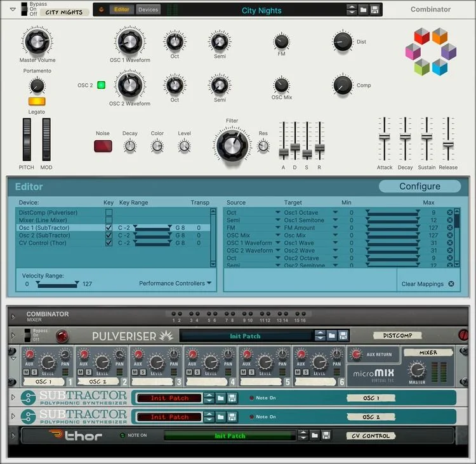Remove the FM Amount mapping with its X icon

pyautogui.click(x=450, y=228)
